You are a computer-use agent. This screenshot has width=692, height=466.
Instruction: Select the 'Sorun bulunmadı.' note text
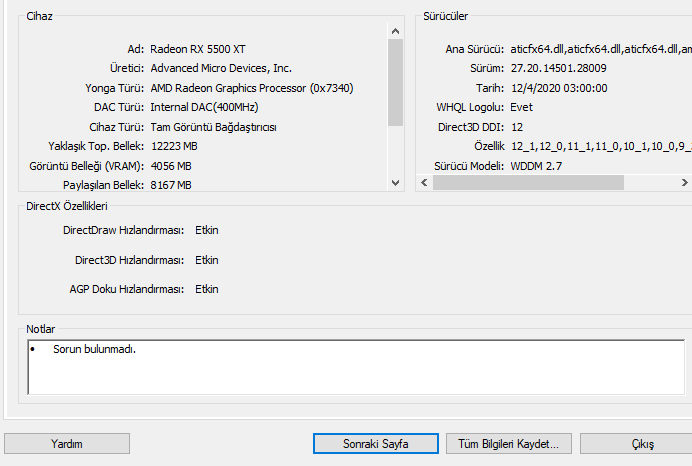[94, 349]
